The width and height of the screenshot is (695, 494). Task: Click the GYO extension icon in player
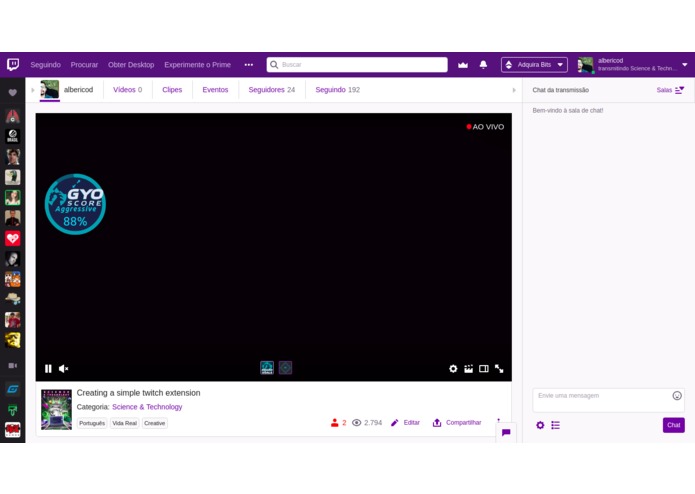pyautogui.click(x=267, y=368)
